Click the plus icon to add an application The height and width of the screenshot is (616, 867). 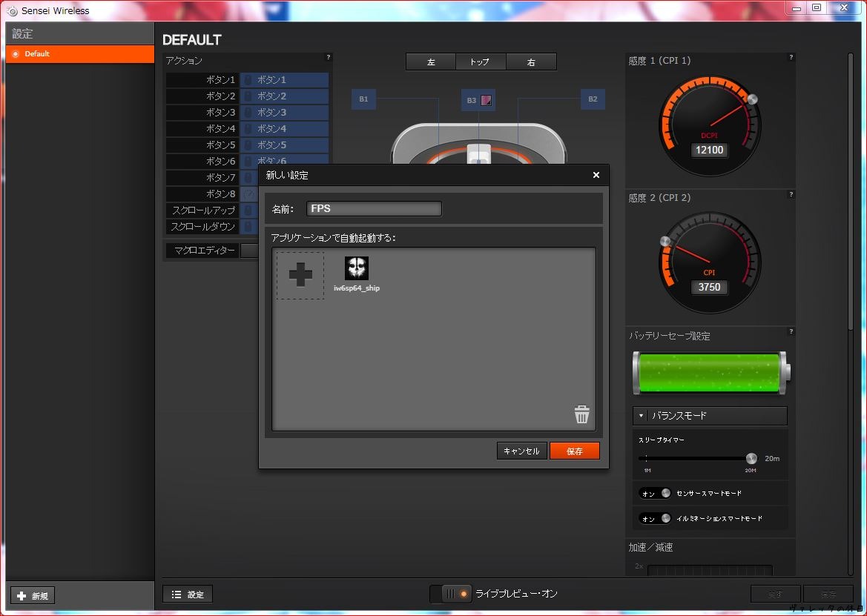click(300, 275)
